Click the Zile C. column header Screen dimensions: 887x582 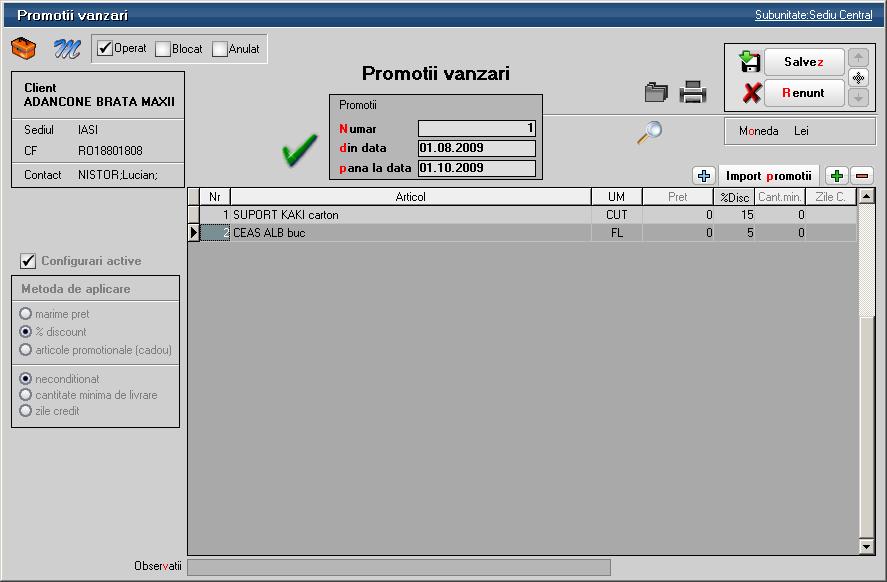click(x=830, y=197)
